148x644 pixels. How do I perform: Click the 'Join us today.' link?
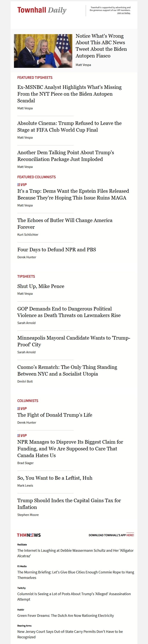tap(124, 13)
